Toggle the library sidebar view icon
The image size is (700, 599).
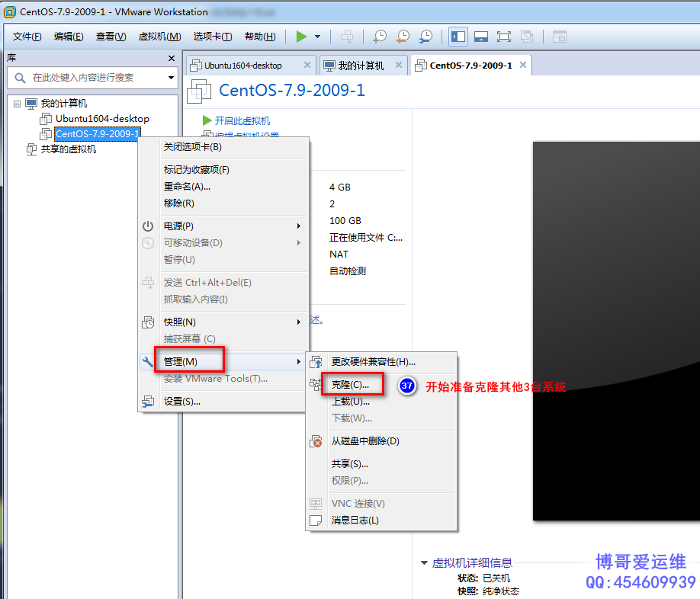click(x=458, y=37)
